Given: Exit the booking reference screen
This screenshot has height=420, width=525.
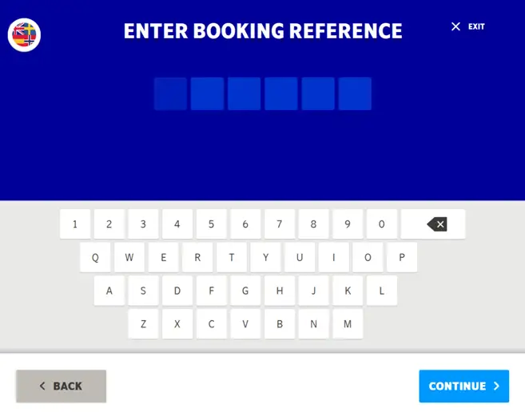Looking at the screenshot, I should tap(467, 26).
